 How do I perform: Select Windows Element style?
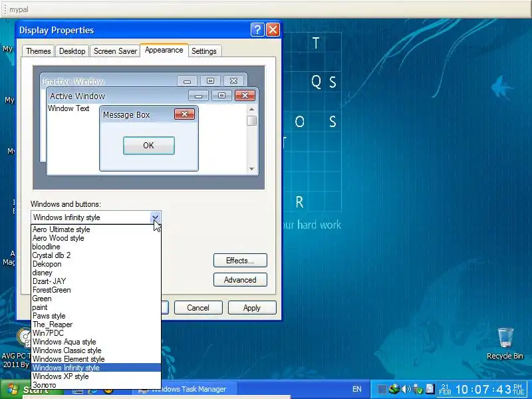coord(96,359)
